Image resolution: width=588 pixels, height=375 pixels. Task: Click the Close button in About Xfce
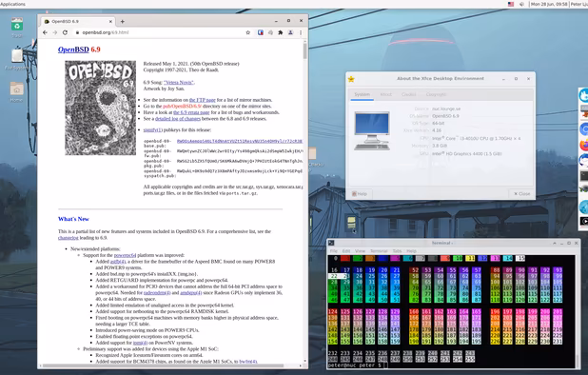(522, 194)
